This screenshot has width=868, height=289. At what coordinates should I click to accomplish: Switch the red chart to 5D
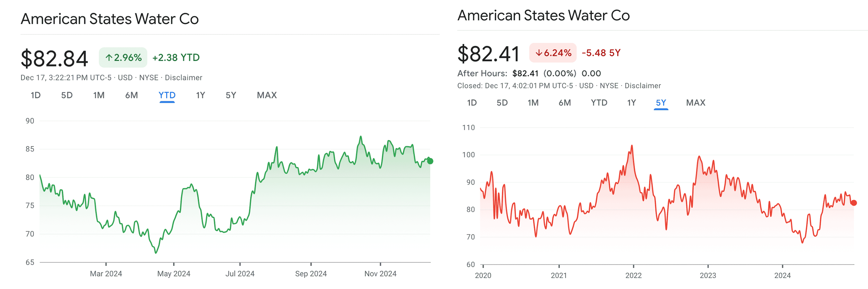502,103
